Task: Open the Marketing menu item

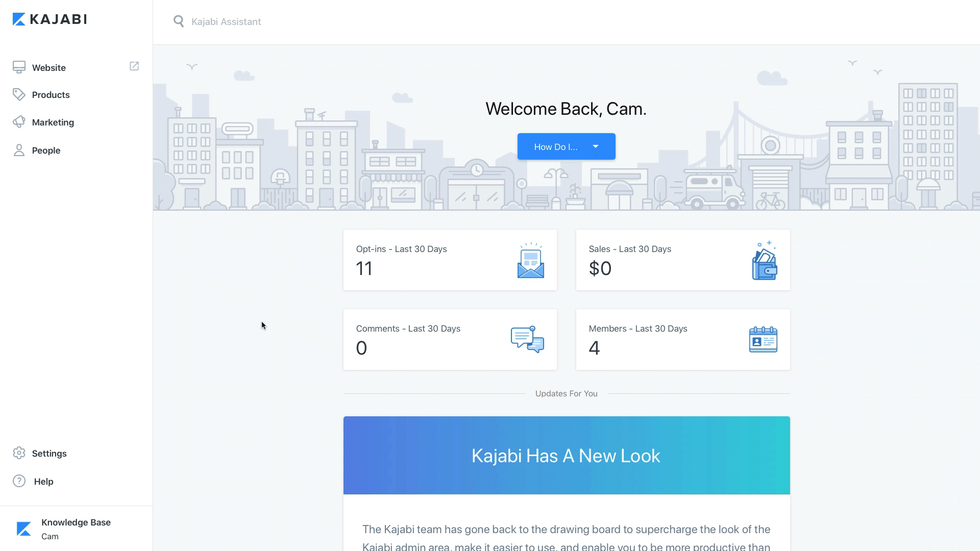Action: tap(53, 122)
